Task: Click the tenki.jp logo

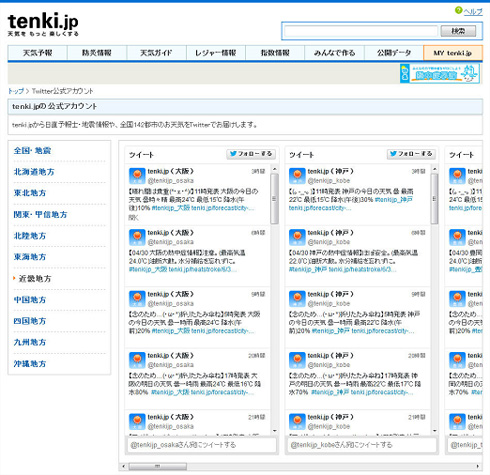Action: click(x=43, y=24)
